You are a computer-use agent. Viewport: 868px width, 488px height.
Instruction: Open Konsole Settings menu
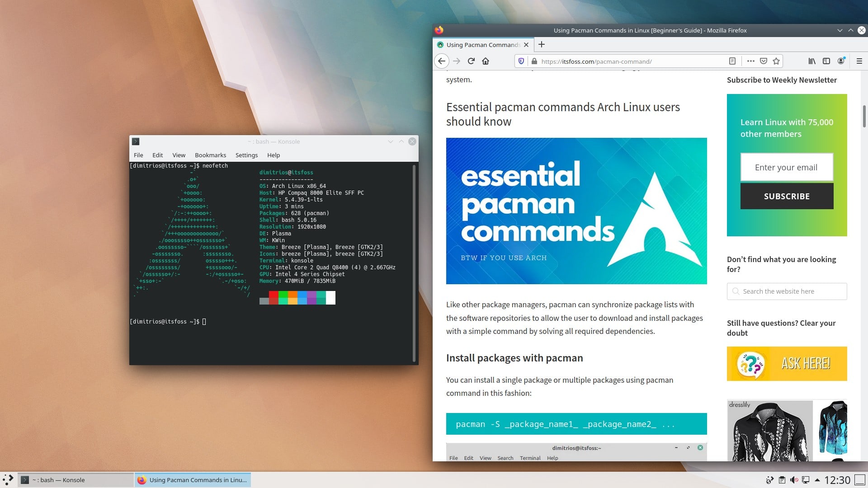pyautogui.click(x=246, y=155)
